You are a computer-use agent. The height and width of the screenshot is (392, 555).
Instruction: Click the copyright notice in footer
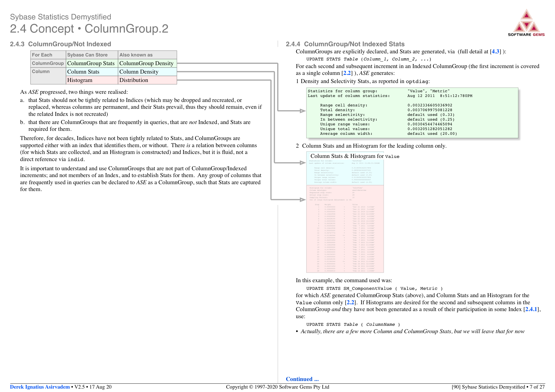coord(277,387)
